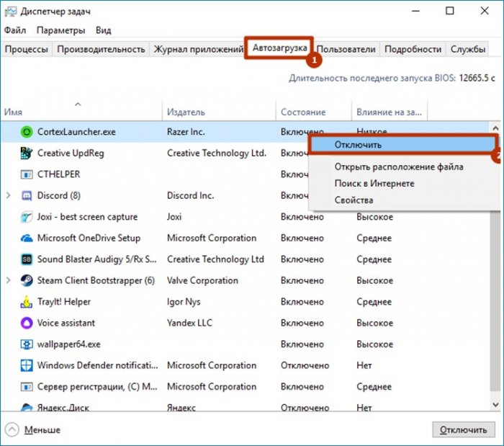Minimize the Диспетчер задач window

(x=416, y=12)
